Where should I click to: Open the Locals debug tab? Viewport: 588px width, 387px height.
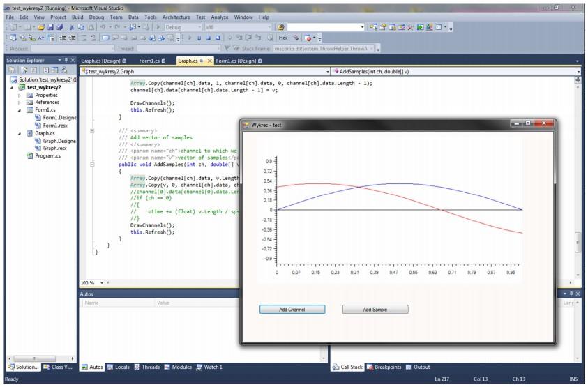pyautogui.click(x=119, y=367)
